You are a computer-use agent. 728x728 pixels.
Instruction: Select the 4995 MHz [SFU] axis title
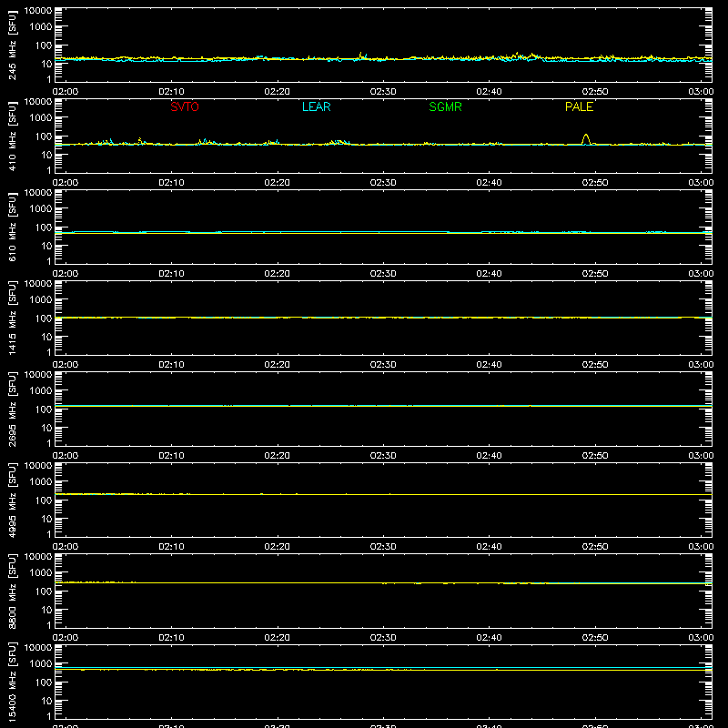(12, 500)
